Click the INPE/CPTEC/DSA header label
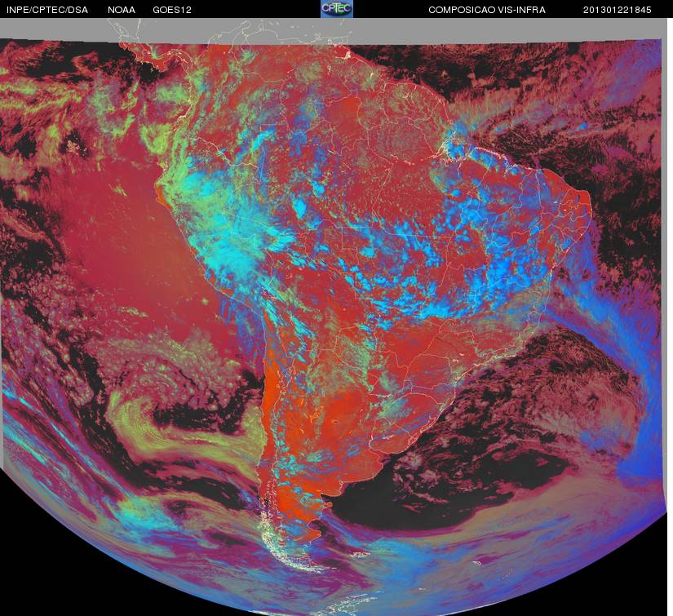Image resolution: width=673 pixels, height=616 pixels. point(47,10)
